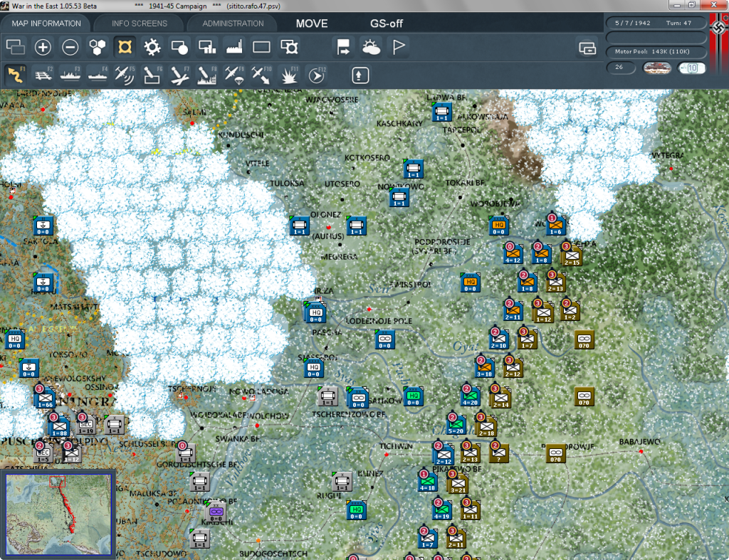Select the F1 move mode icon

[x=16, y=75]
